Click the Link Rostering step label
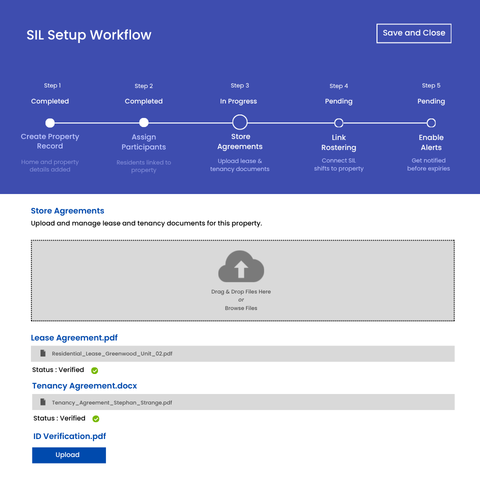 click(x=339, y=142)
